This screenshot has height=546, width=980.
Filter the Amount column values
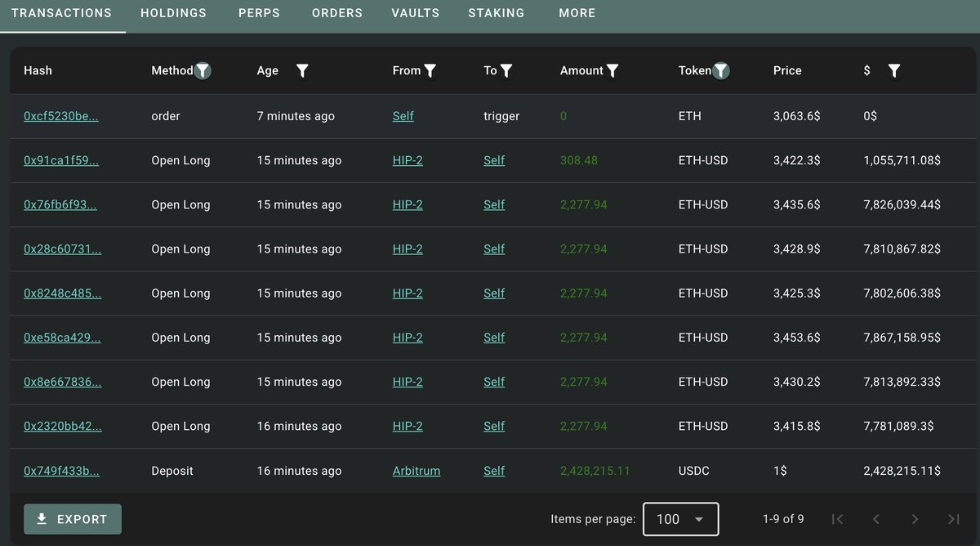pos(612,71)
